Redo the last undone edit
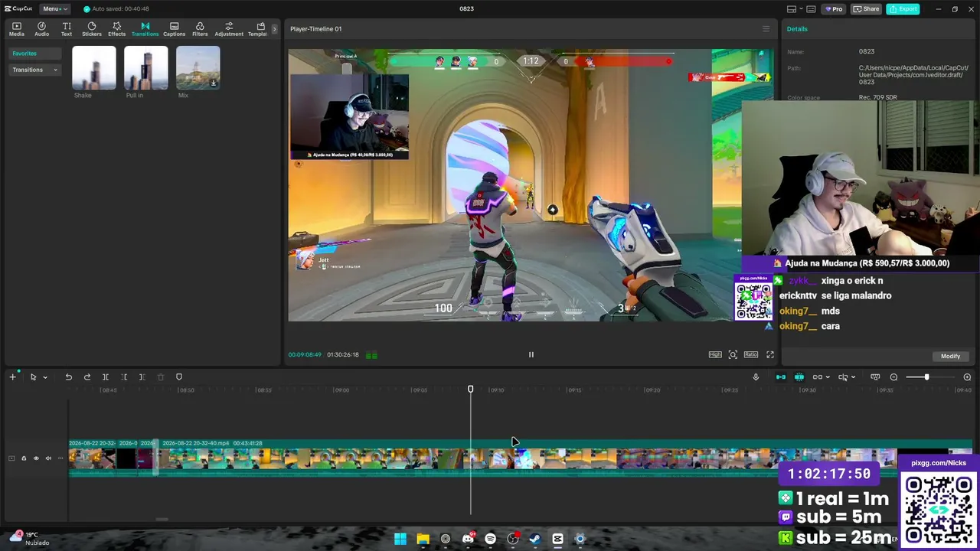Viewport: 980px width, 551px height. [x=87, y=377]
